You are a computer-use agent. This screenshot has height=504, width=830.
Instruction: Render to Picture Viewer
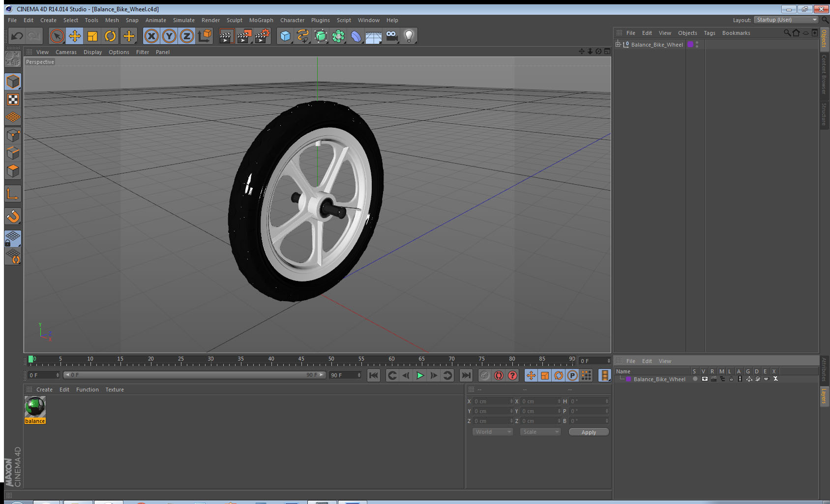click(x=244, y=36)
